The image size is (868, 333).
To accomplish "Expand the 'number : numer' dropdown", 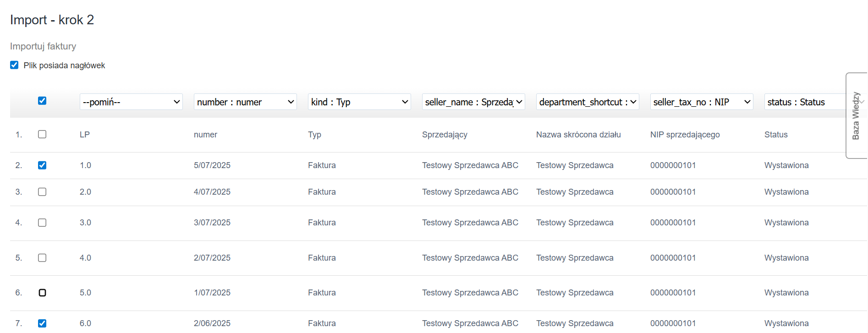I will pos(245,102).
